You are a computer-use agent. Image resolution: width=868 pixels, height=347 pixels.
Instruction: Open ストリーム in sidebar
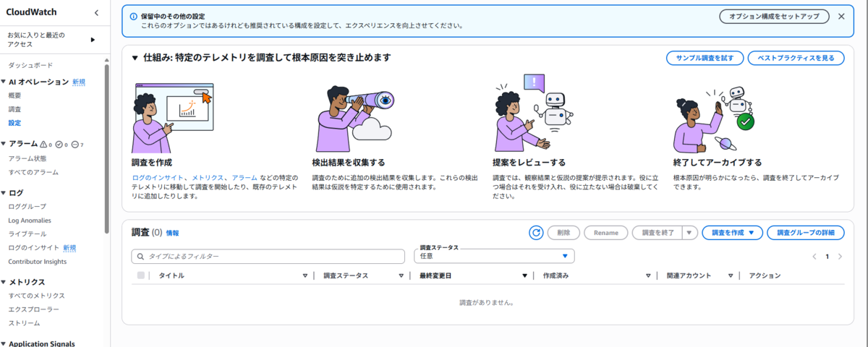point(24,323)
